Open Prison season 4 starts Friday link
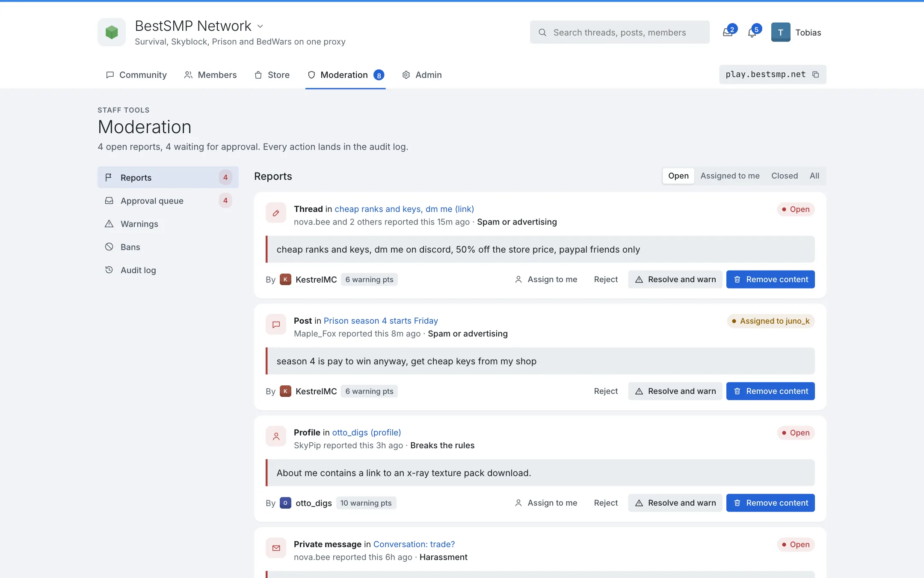Viewport: 924px width, 578px height. click(x=381, y=321)
